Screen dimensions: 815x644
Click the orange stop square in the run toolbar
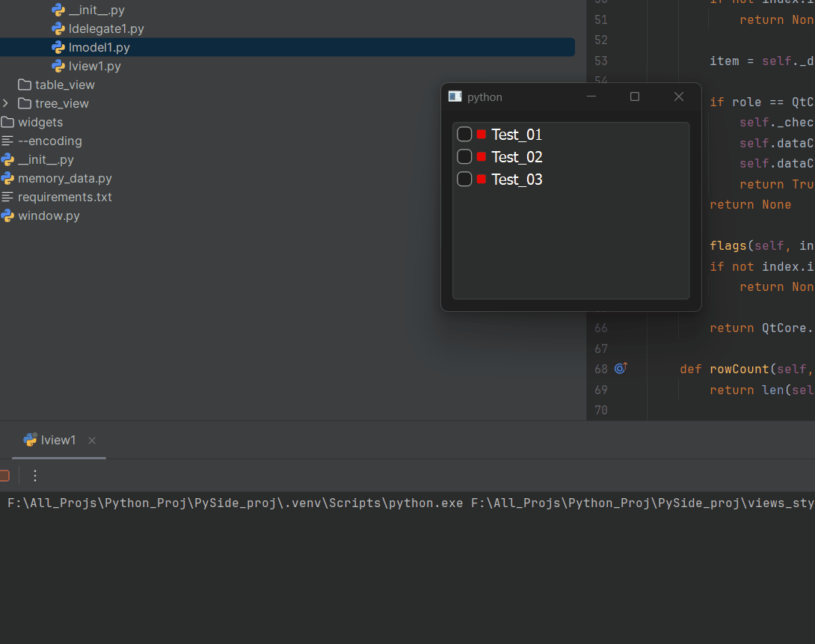click(x=4, y=475)
